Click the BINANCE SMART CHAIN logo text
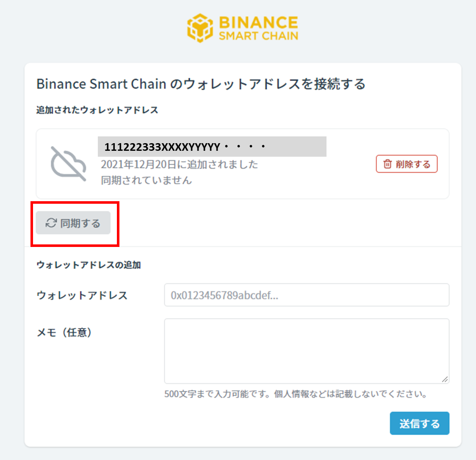 258,28
